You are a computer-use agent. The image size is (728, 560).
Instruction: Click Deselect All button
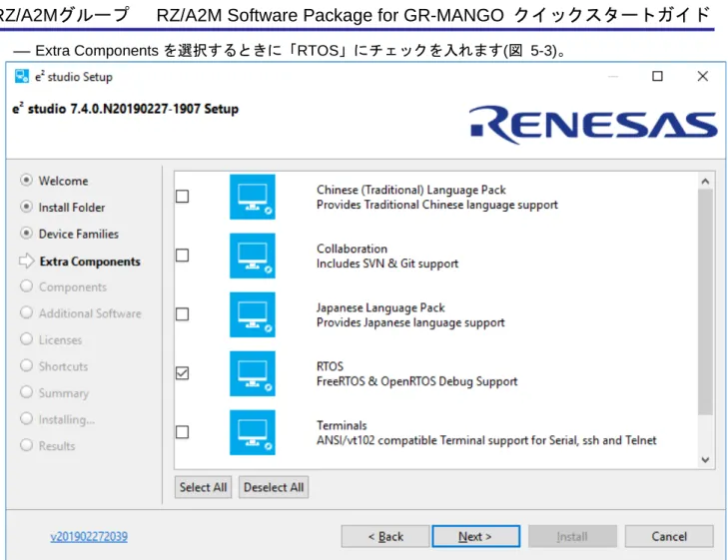[274, 487]
